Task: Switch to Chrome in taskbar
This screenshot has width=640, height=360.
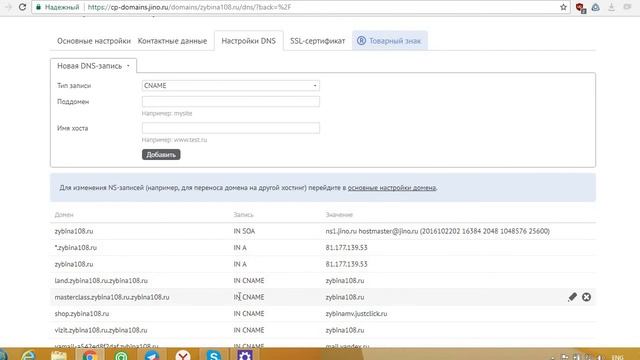Action: pyautogui.click(x=90, y=356)
